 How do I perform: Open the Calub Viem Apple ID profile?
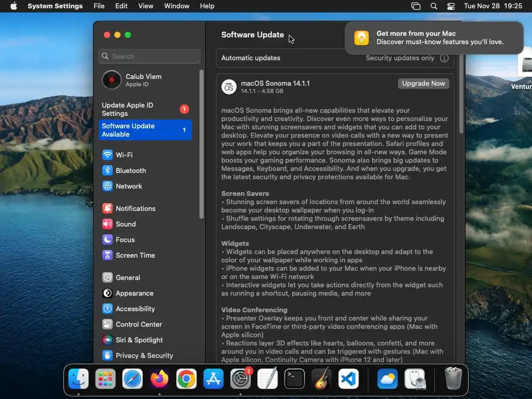pyautogui.click(x=145, y=80)
